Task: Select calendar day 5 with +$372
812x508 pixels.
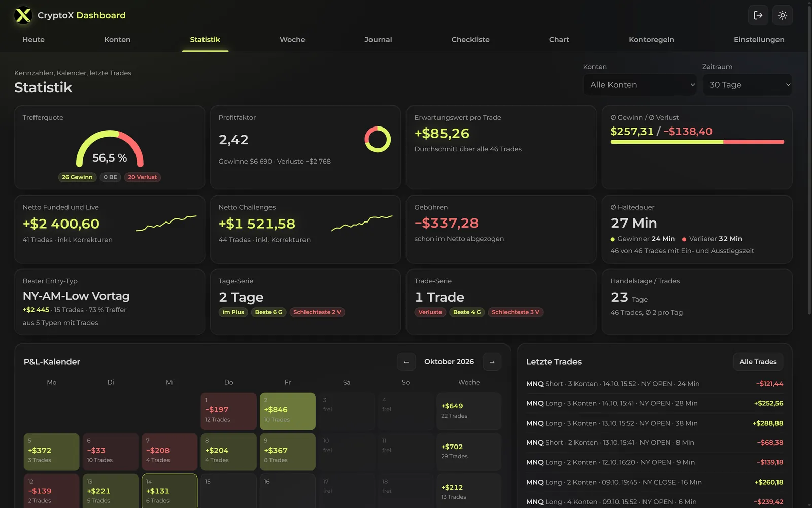Action: point(52,452)
